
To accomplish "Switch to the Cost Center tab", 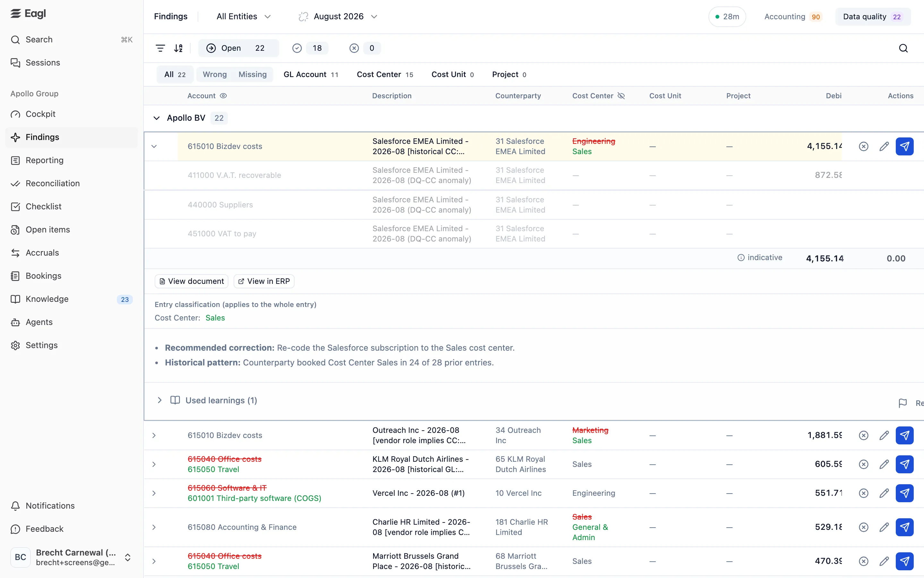I will coord(385,74).
